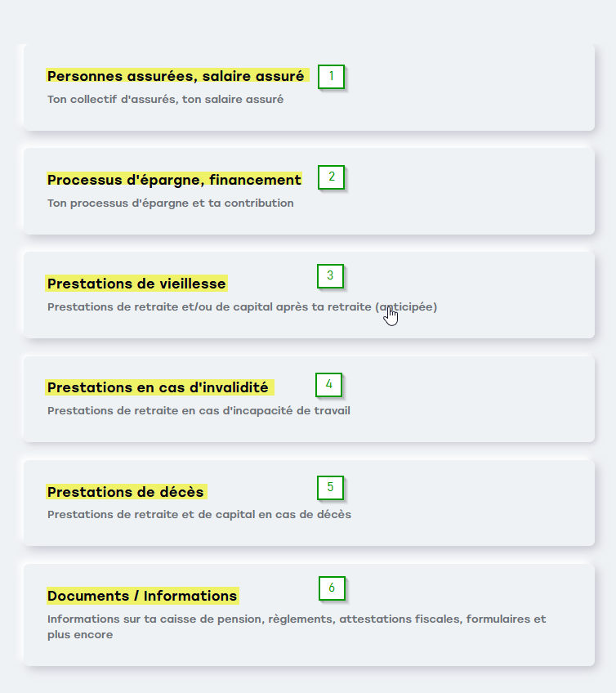Click the green numbered box 4
616x693 pixels.
(328, 385)
